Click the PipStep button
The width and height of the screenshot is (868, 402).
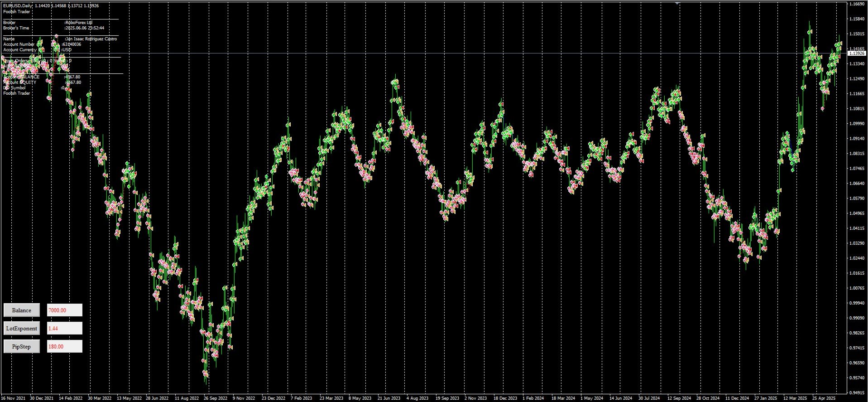(x=22, y=347)
